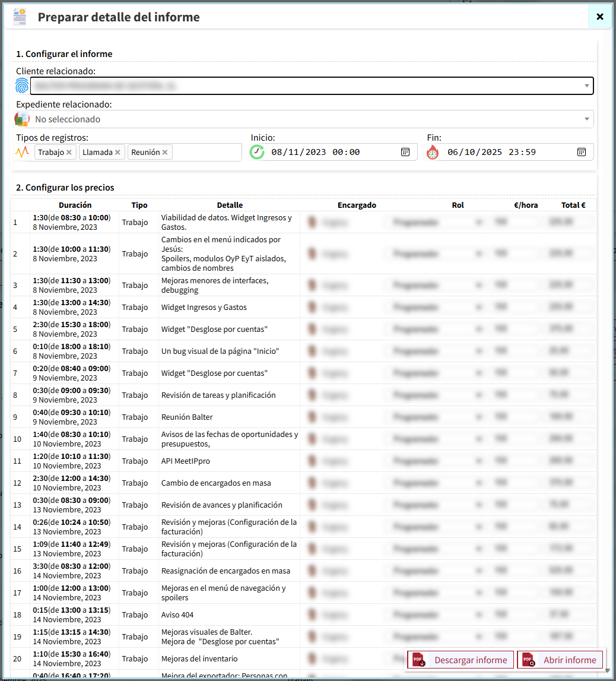Click the Abrir informe button
The width and height of the screenshot is (616, 681).
tap(560, 660)
